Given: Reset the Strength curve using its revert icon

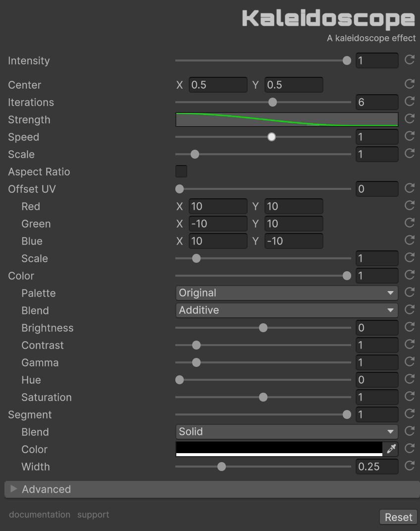Looking at the screenshot, I should [409, 119].
